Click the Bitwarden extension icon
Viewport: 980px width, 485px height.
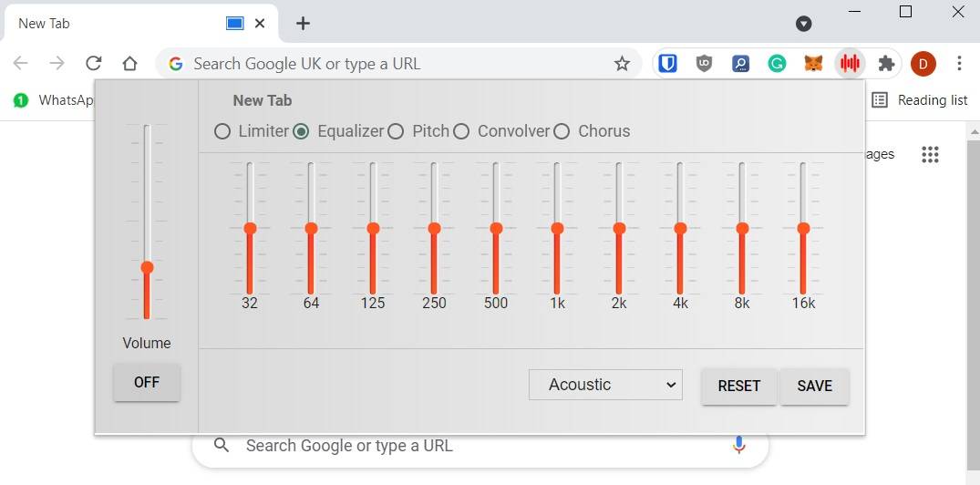[x=668, y=64]
